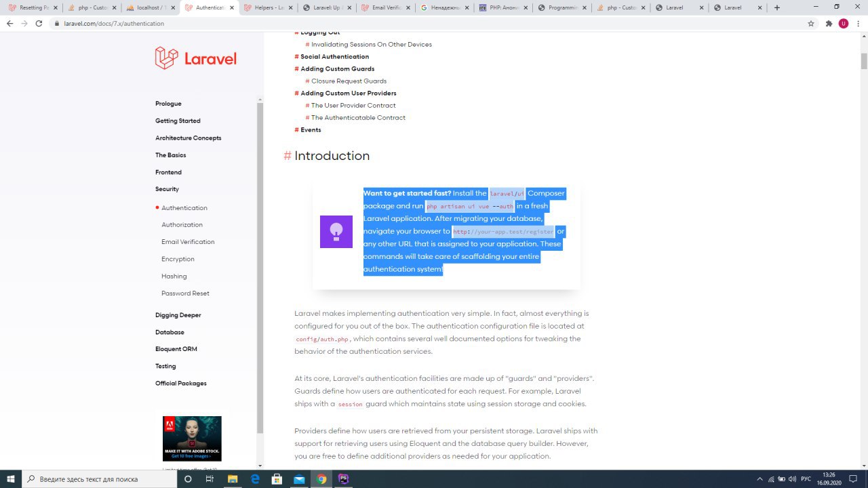Switch to the Email Verification tab
Image resolution: width=868 pixels, height=488 pixels.
click(x=384, y=8)
